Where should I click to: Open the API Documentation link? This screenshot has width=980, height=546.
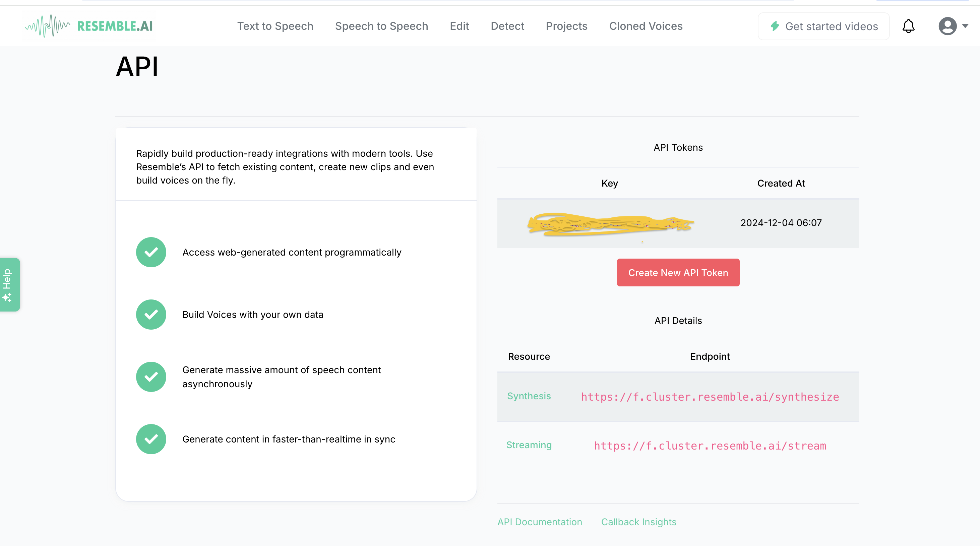click(540, 522)
